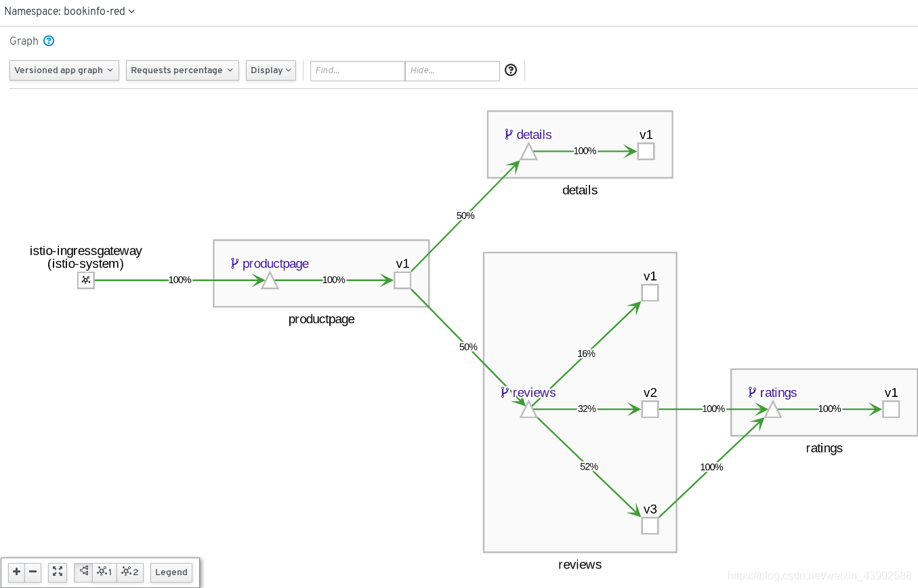The height and width of the screenshot is (588, 918).
Task: Select the reviews v2 workload node
Action: 650,409
